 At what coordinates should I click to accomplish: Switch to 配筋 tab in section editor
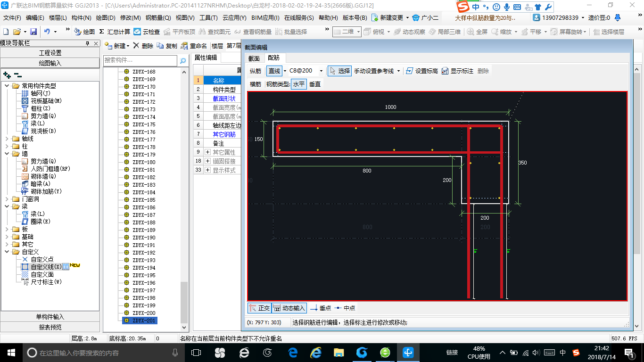tap(273, 58)
